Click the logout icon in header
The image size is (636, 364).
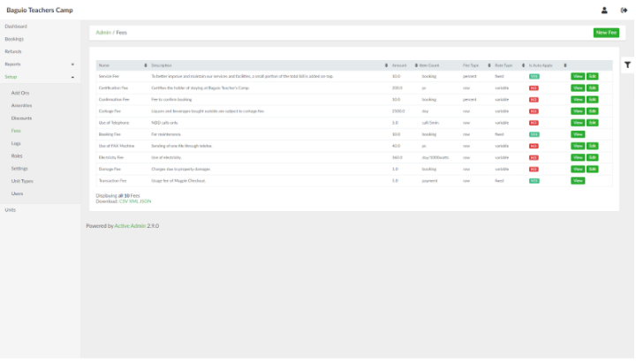coord(624,11)
